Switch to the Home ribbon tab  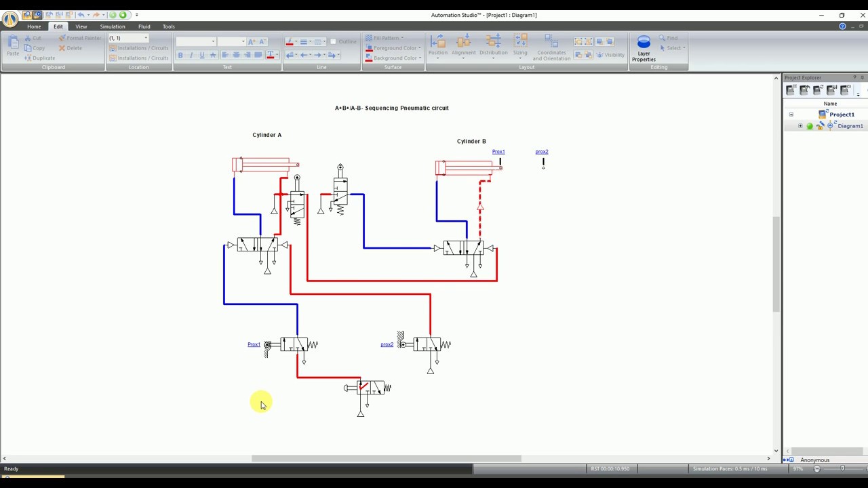point(34,26)
